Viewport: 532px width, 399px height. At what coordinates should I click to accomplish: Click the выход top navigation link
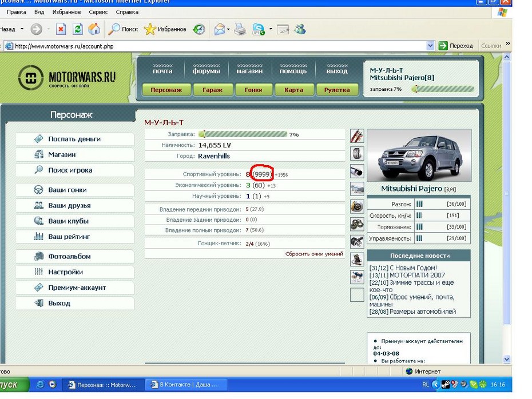pos(337,71)
